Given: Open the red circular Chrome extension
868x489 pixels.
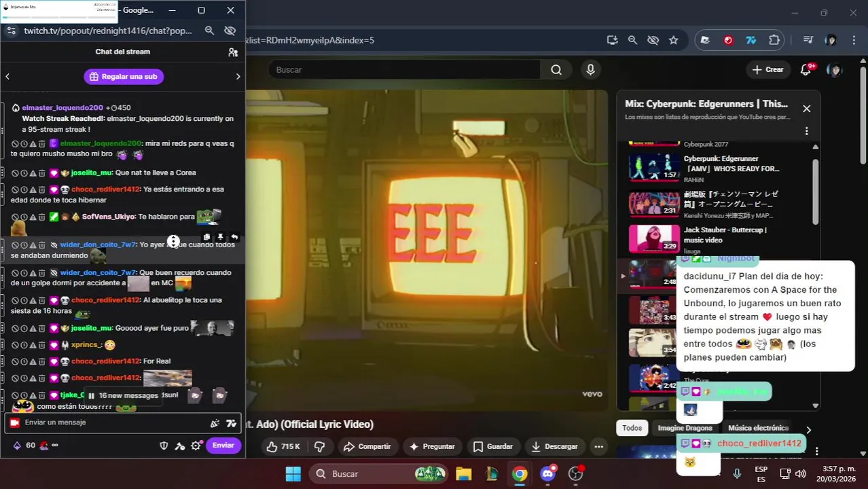Looking at the screenshot, I should point(728,40).
